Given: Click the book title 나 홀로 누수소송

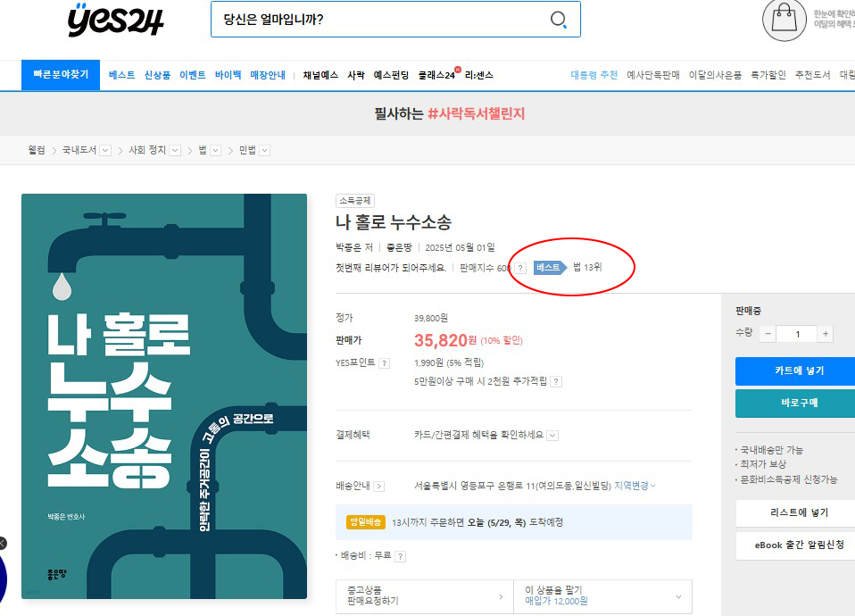Looking at the screenshot, I should tap(394, 222).
